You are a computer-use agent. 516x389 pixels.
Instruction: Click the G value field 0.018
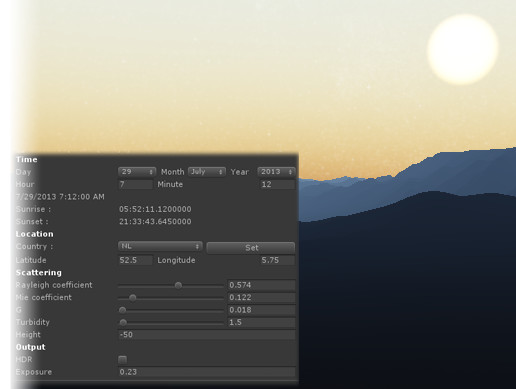click(x=261, y=310)
